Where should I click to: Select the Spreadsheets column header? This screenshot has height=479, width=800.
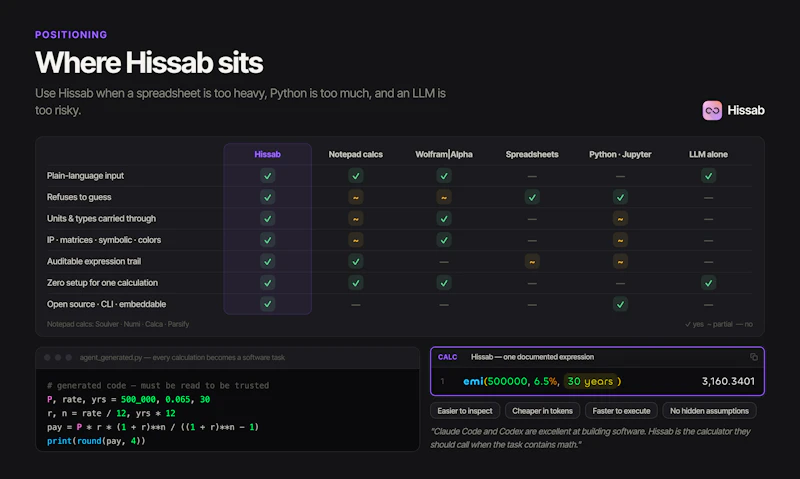[x=532, y=154]
